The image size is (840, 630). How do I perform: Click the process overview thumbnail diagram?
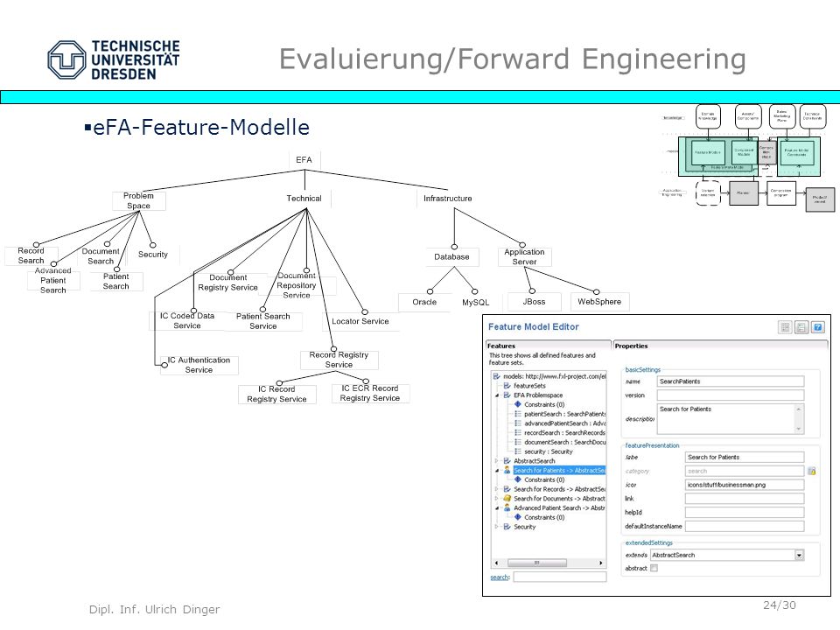747,158
